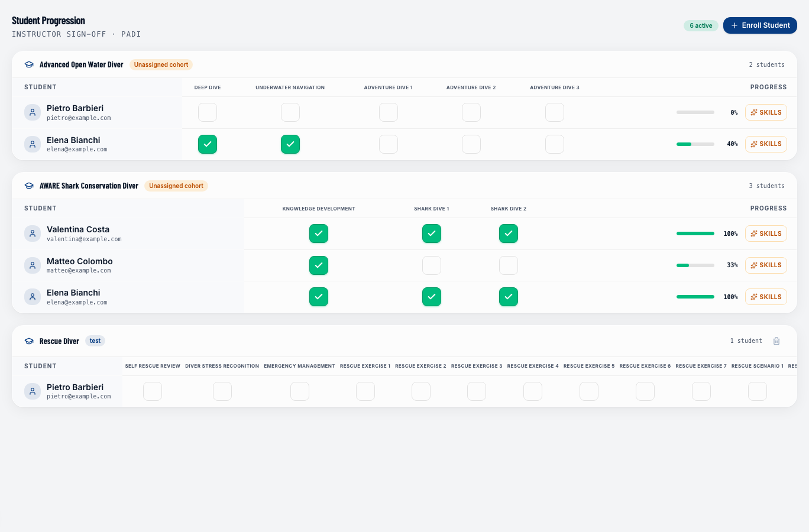Check Shark Dive 1 for Matteo Colombo
Viewport: 809px width, 532px height.
pyautogui.click(x=432, y=265)
